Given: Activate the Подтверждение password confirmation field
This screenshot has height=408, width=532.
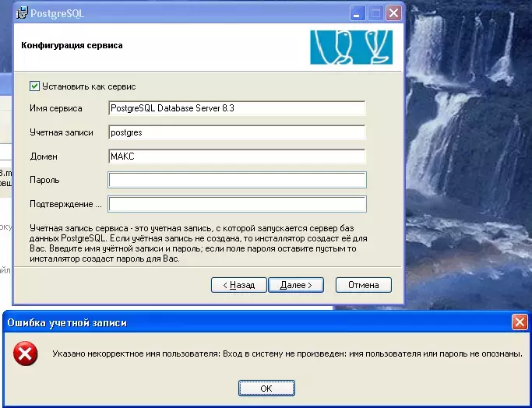Looking at the screenshot, I should (x=237, y=204).
